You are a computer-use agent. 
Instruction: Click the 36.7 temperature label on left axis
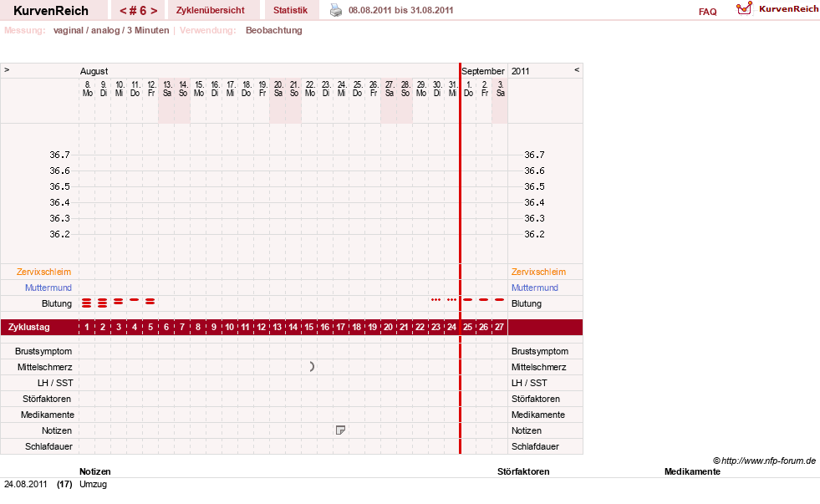click(x=59, y=155)
